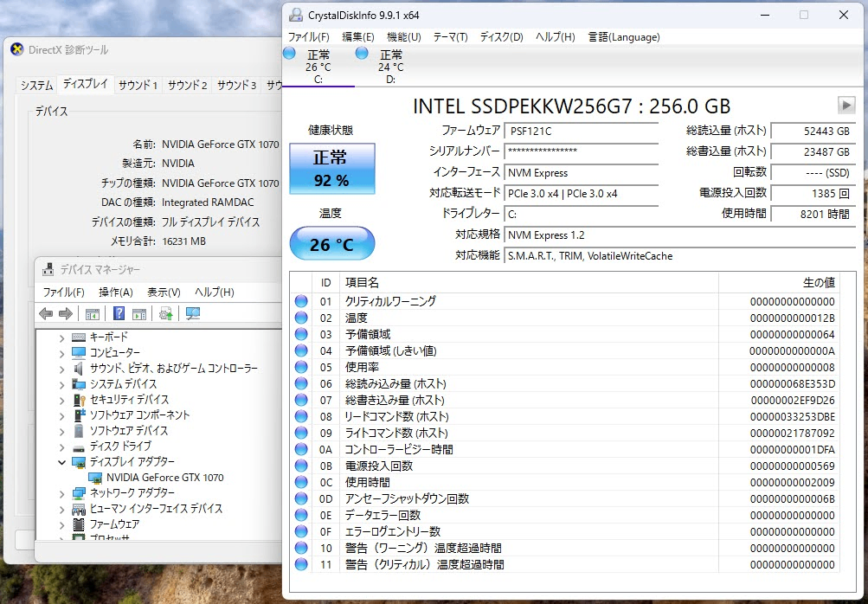Open the ファイル(F) menu in CrystalDiskInfo
This screenshot has width=868, height=604.
click(x=308, y=37)
